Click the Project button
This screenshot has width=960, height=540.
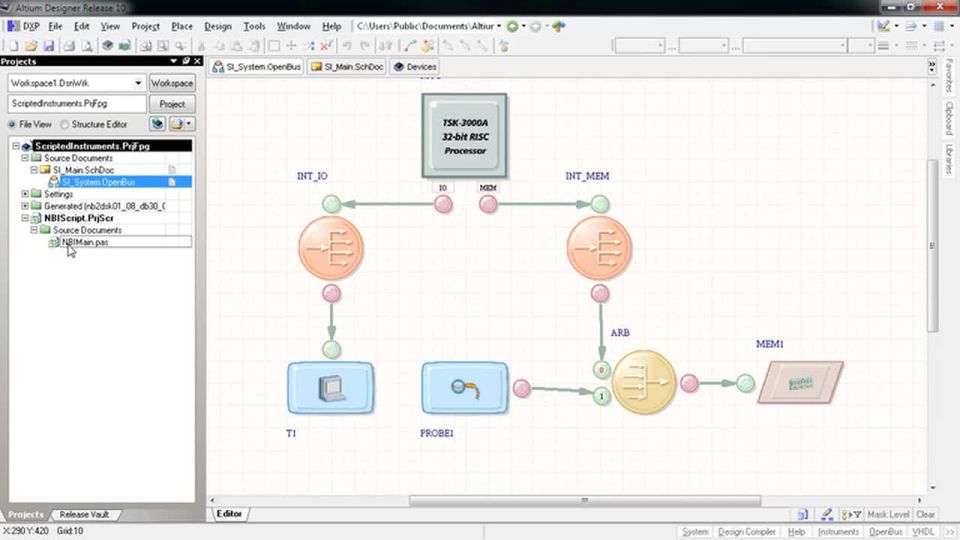tap(172, 104)
